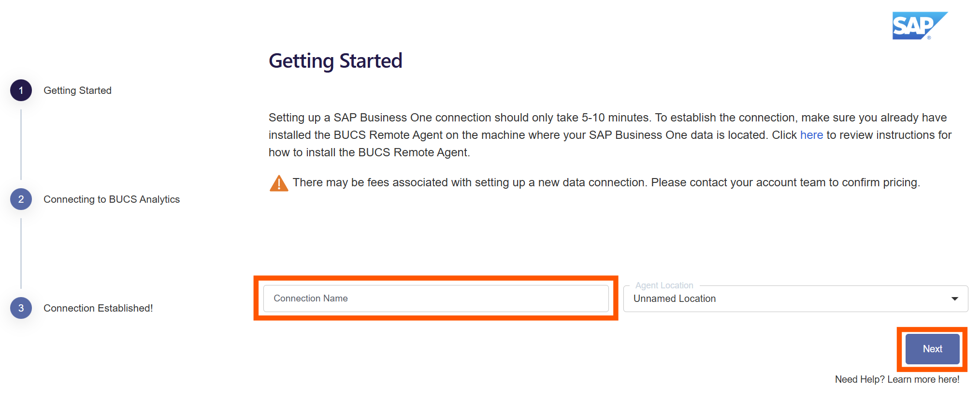The height and width of the screenshot is (404, 980).
Task: Select the Getting Started step label
Action: click(77, 90)
